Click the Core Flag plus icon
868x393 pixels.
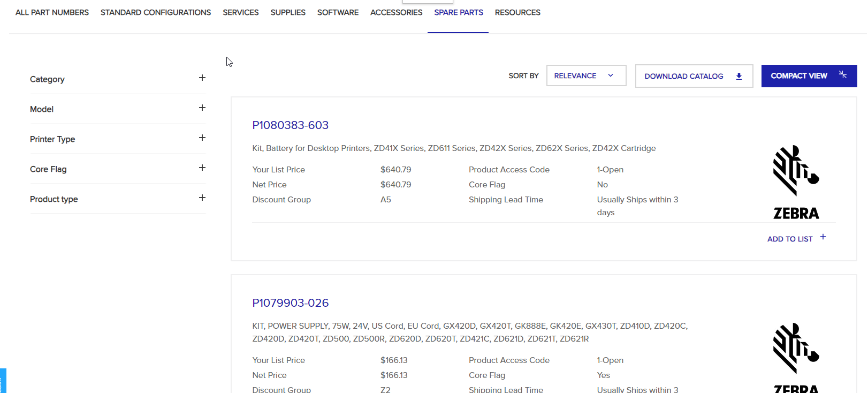[x=202, y=168]
